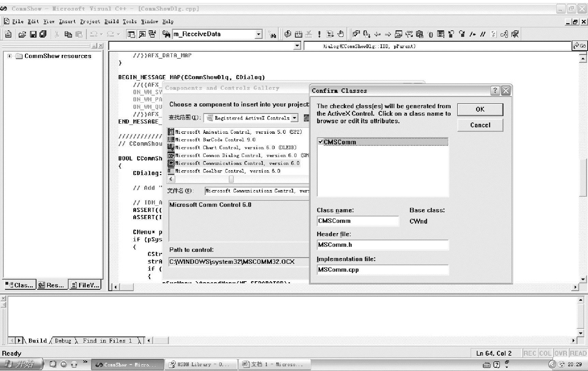Switch to the FileView workspace tab

85,285
